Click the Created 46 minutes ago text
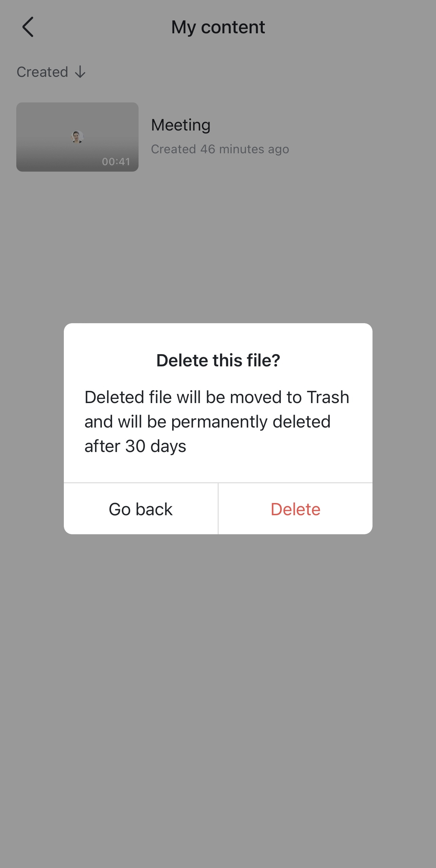 [x=220, y=149]
